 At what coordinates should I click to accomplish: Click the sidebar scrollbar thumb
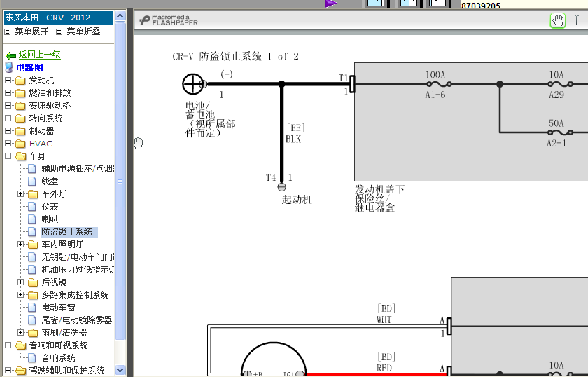120,181
